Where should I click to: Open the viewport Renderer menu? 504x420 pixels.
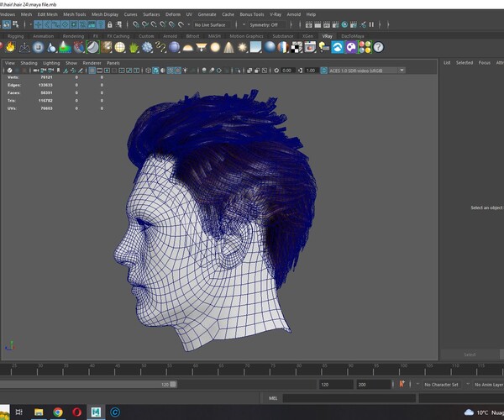[92, 63]
